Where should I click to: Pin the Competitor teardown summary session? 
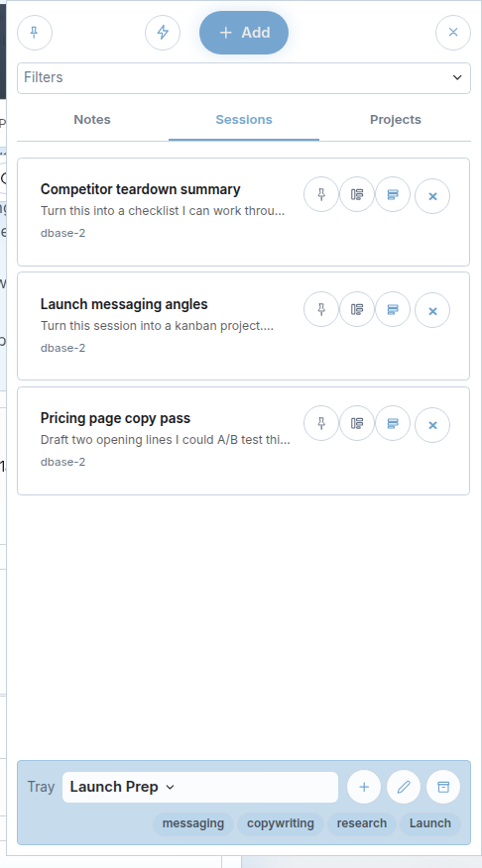321,194
